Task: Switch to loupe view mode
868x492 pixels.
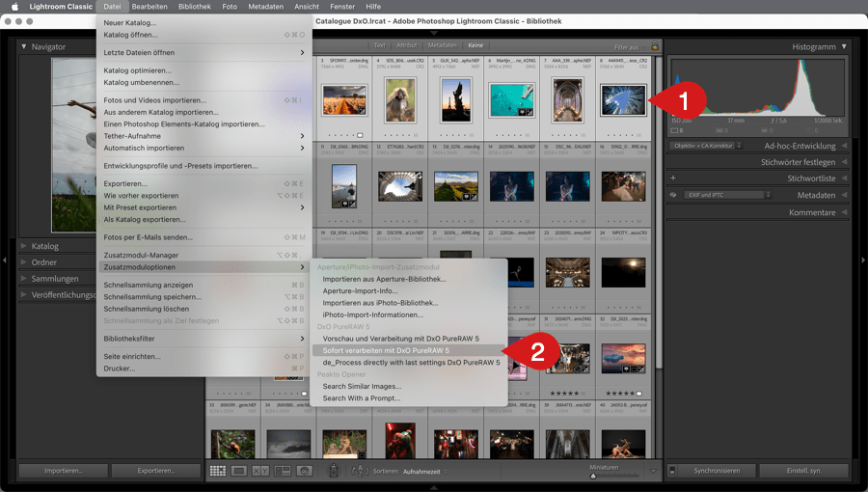Action: [239, 471]
